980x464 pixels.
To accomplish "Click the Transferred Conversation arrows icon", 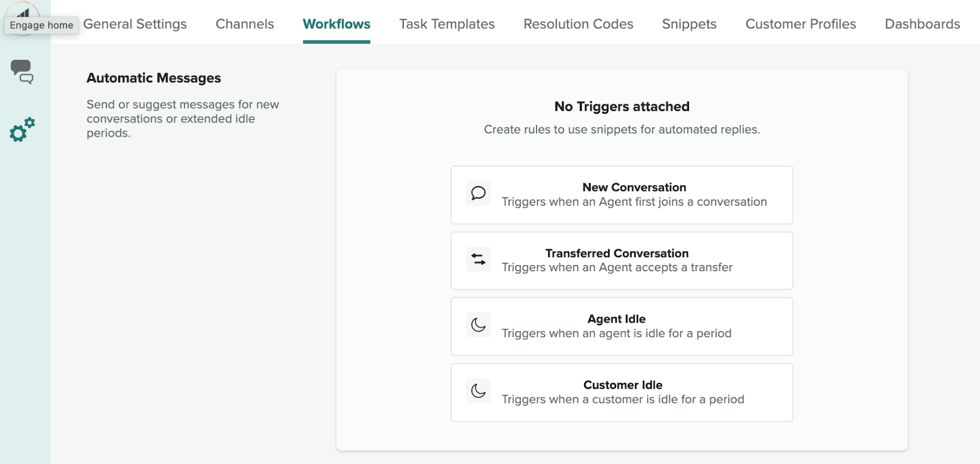I will 478,260.
